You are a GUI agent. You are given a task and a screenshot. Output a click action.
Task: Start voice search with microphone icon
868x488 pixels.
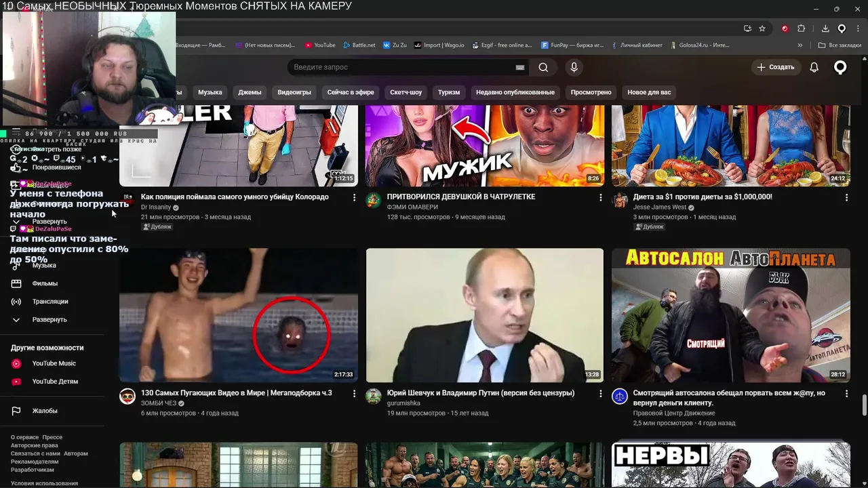[574, 67]
